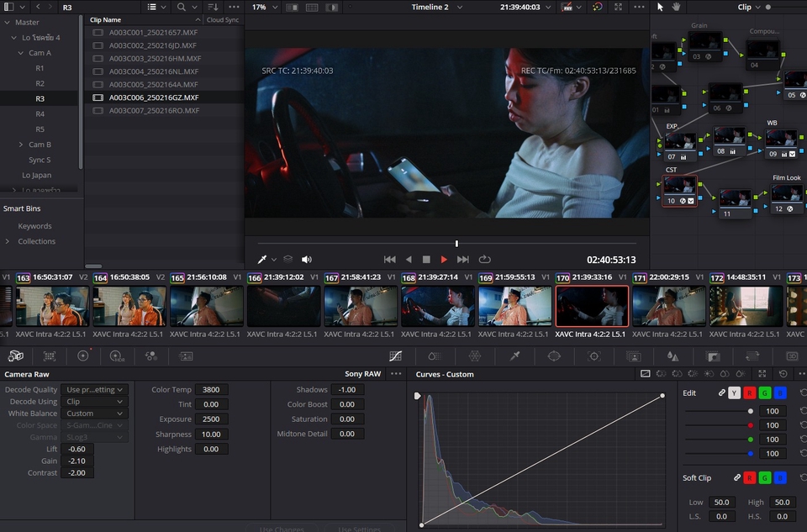The width and height of the screenshot is (807, 532).
Task: Select clip thumbnail 168 in the timeline strip
Action: (437, 306)
